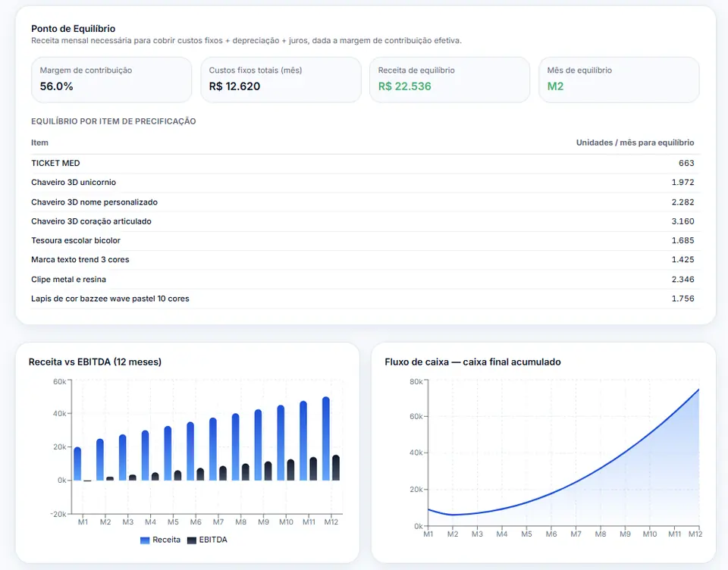Click the 2.282 units value
728x570 pixels.
683,202
